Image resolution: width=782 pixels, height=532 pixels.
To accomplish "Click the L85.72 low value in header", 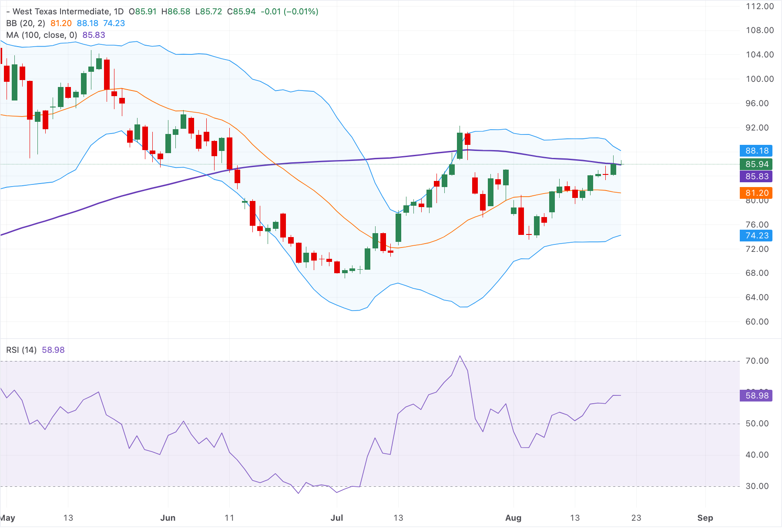I will tap(208, 12).
